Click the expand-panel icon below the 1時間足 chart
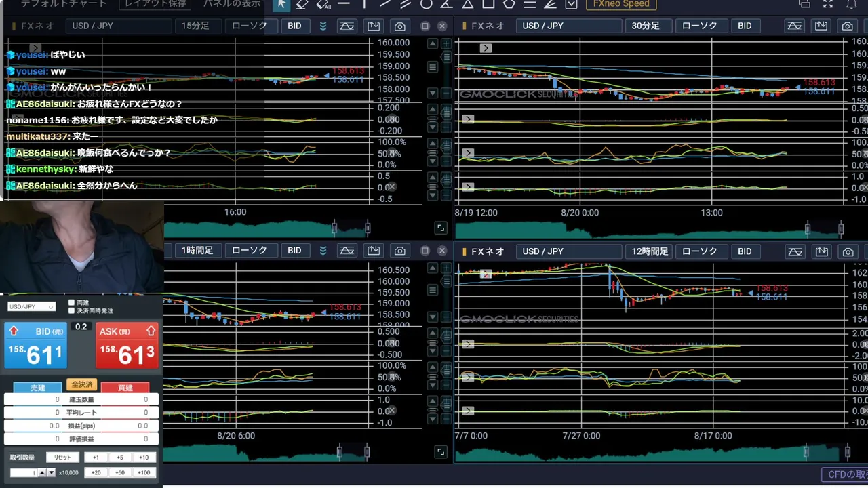This screenshot has height=488, width=868. click(441, 451)
